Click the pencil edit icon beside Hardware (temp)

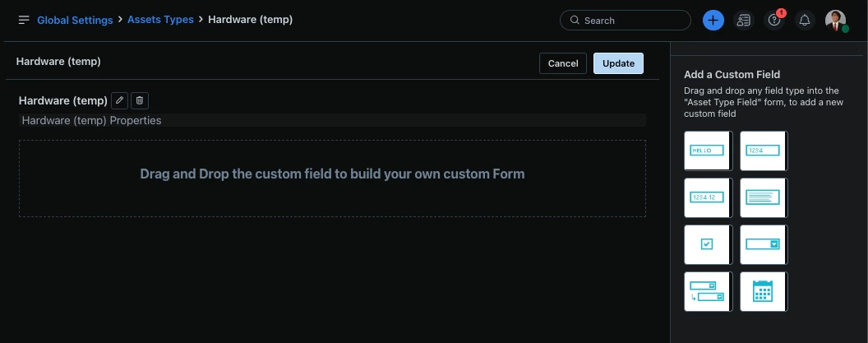(x=119, y=100)
